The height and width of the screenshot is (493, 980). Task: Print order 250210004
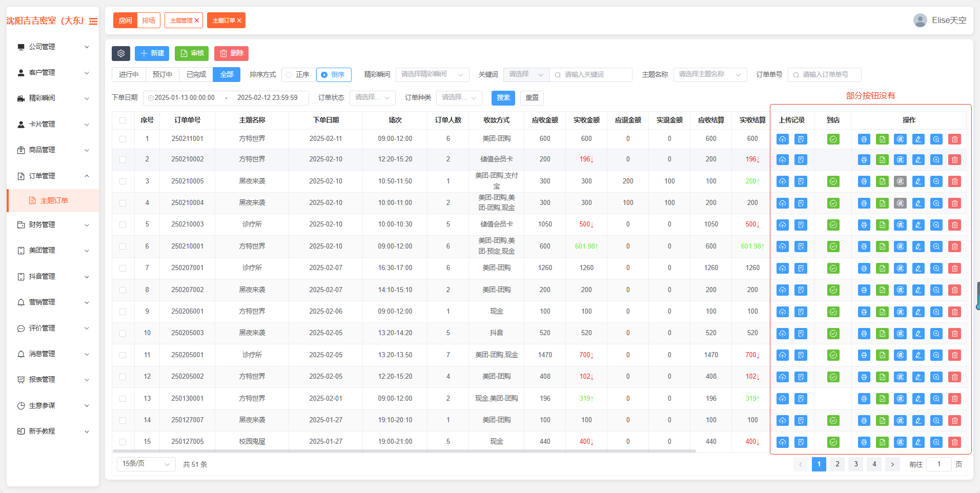(864, 203)
